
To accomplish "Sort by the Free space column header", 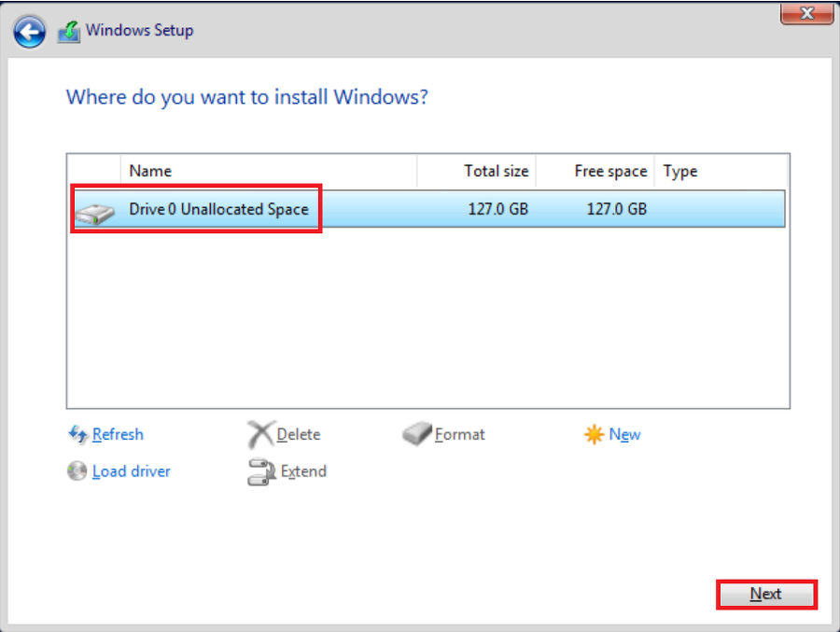I will pos(595,171).
